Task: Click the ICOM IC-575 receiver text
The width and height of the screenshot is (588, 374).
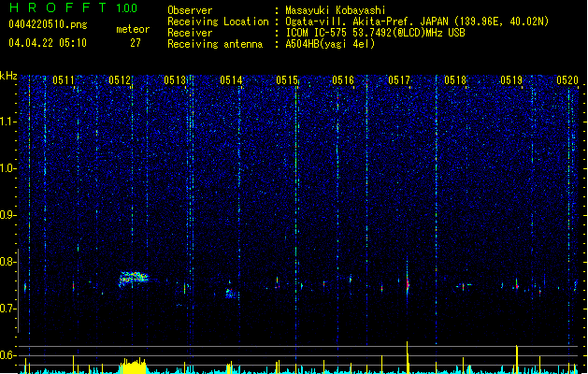Action: (375, 33)
